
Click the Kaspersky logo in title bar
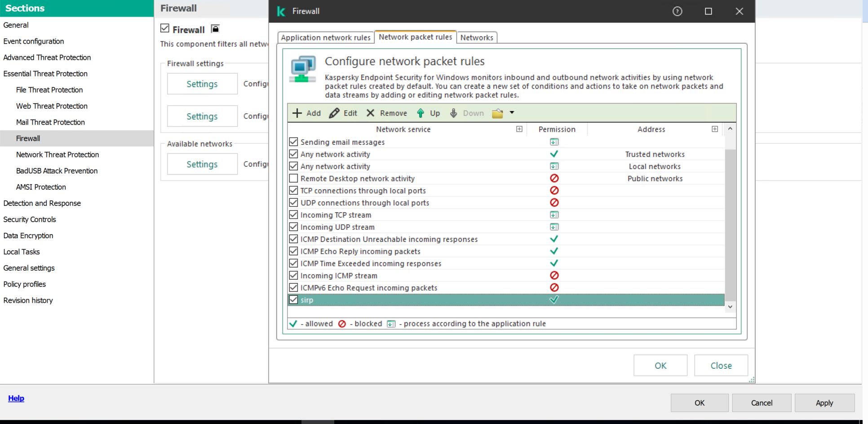click(x=281, y=11)
